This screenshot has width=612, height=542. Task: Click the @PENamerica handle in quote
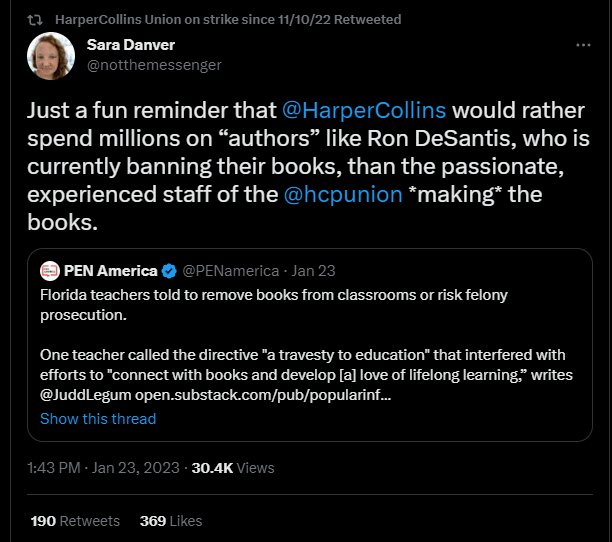click(231, 271)
